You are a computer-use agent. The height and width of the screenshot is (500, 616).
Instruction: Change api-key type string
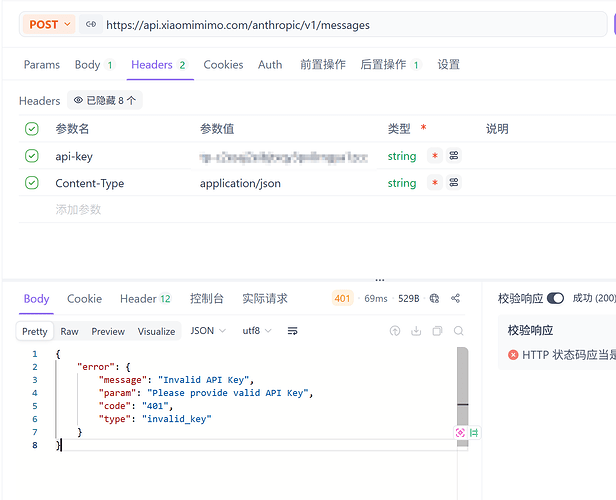402,156
